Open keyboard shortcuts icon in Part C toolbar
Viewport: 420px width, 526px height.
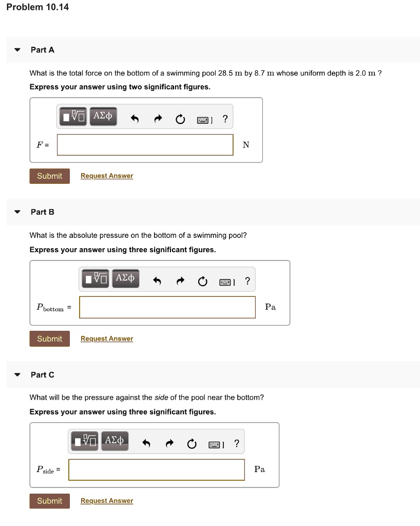pyautogui.click(x=214, y=444)
